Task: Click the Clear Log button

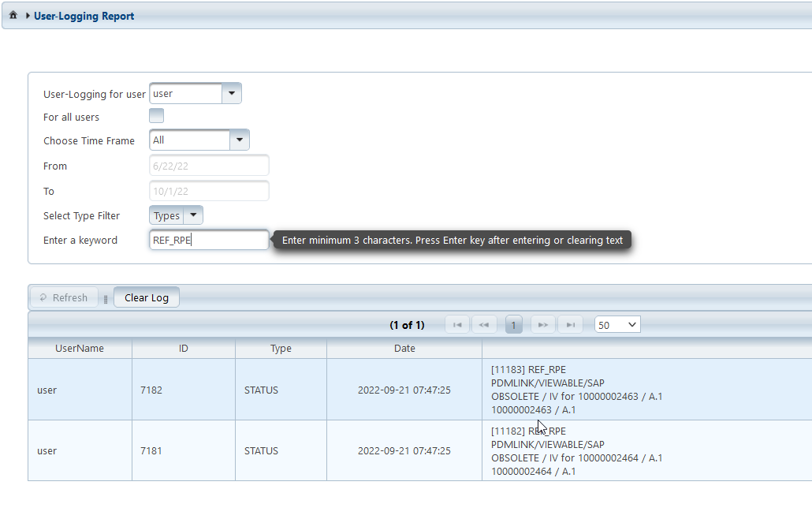Action: tap(147, 297)
